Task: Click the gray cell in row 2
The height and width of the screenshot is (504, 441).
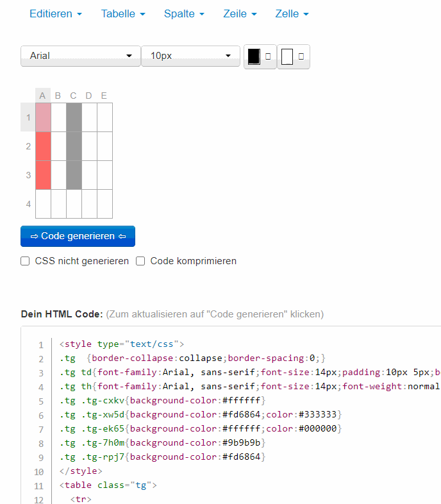Action: pyautogui.click(x=74, y=146)
